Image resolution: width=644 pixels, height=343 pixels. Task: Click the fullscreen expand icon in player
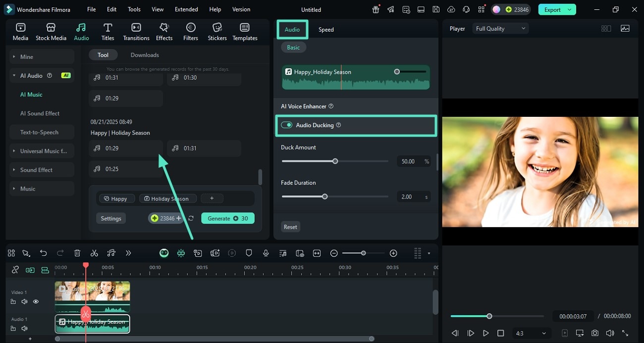click(x=625, y=333)
